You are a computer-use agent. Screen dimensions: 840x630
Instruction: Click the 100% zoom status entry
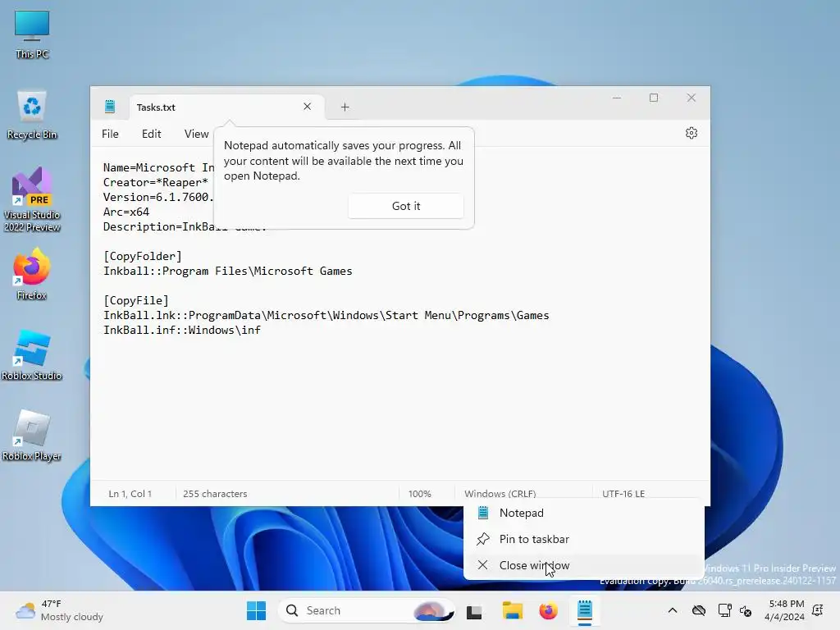pos(419,494)
